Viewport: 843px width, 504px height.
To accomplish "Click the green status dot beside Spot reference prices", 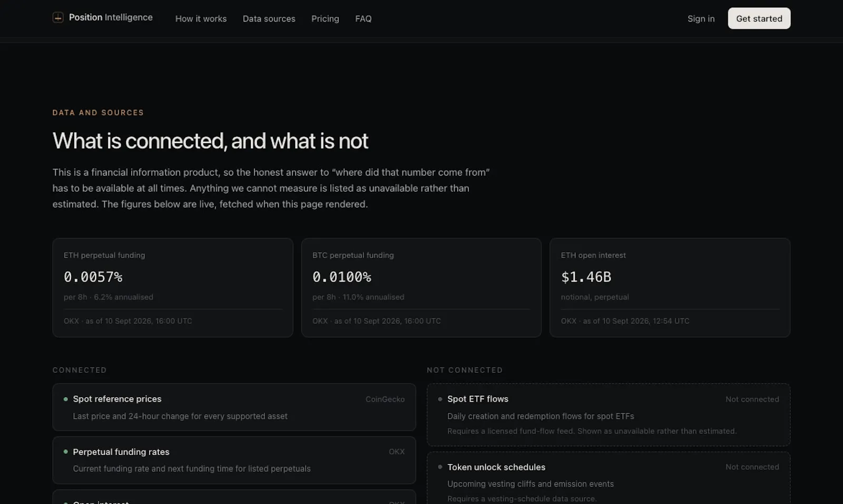I will point(66,399).
